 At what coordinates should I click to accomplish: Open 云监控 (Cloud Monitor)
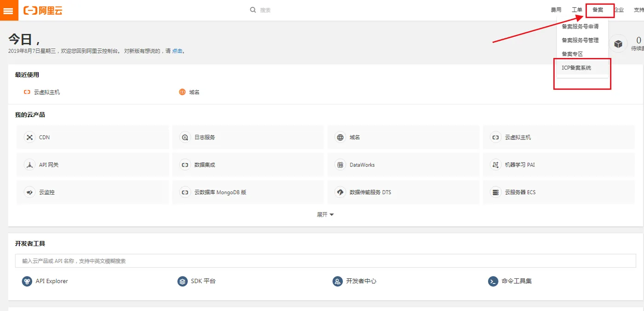48,192
